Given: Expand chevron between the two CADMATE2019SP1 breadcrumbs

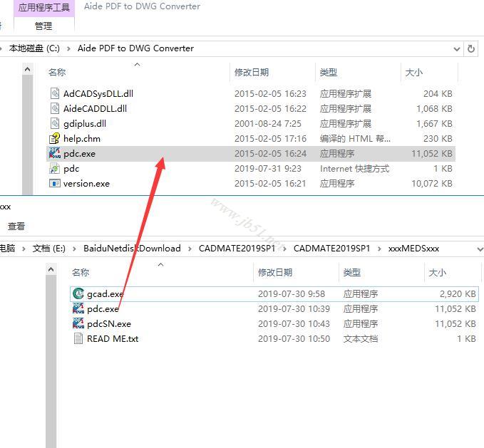Looking at the screenshot, I should [284, 249].
